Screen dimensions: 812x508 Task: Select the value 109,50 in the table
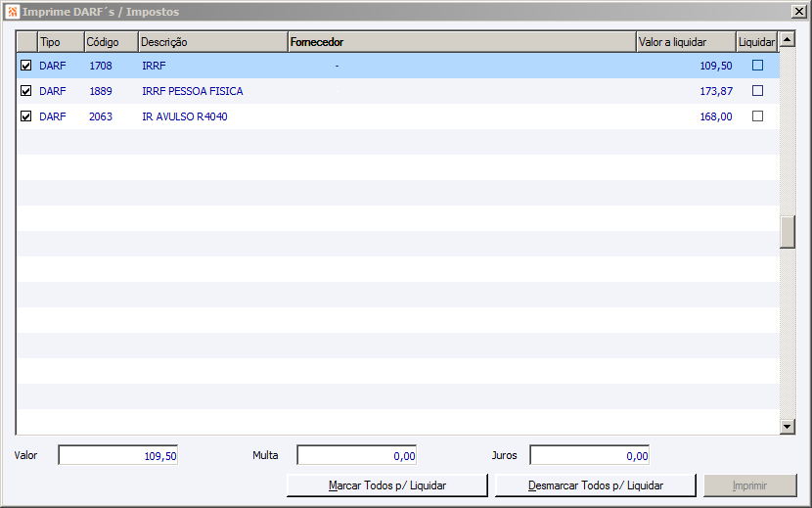pyautogui.click(x=716, y=66)
